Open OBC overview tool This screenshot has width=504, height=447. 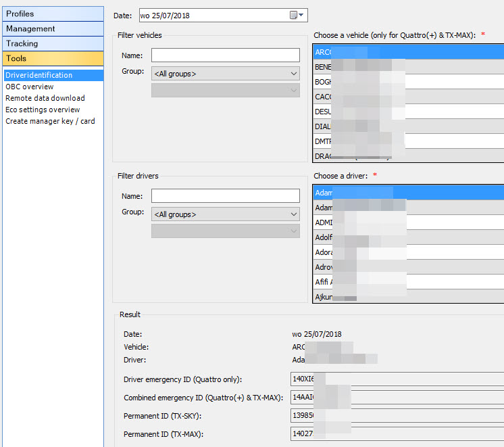[30, 87]
